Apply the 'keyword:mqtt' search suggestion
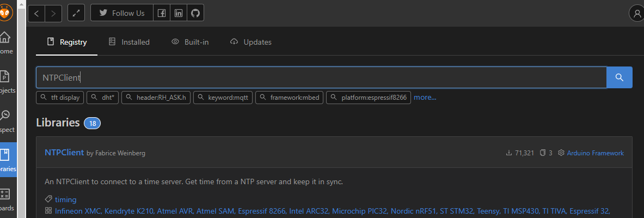This screenshot has width=644, height=218. [x=223, y=98]
